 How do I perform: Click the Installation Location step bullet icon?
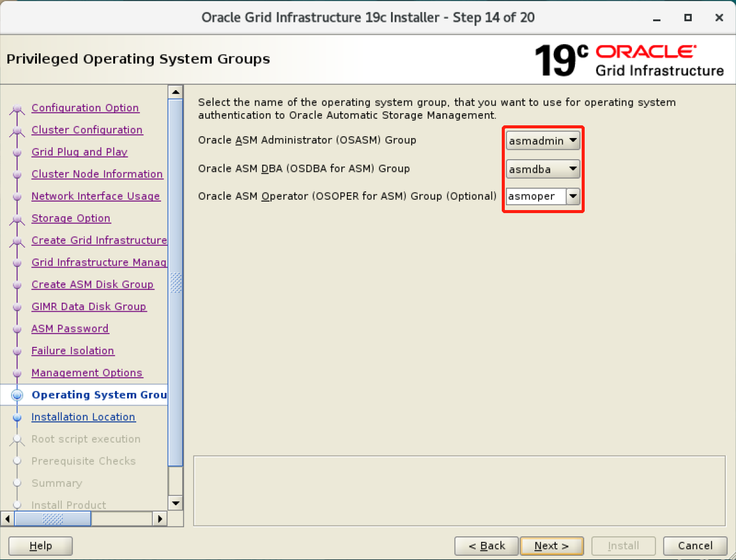click(17, 418)
